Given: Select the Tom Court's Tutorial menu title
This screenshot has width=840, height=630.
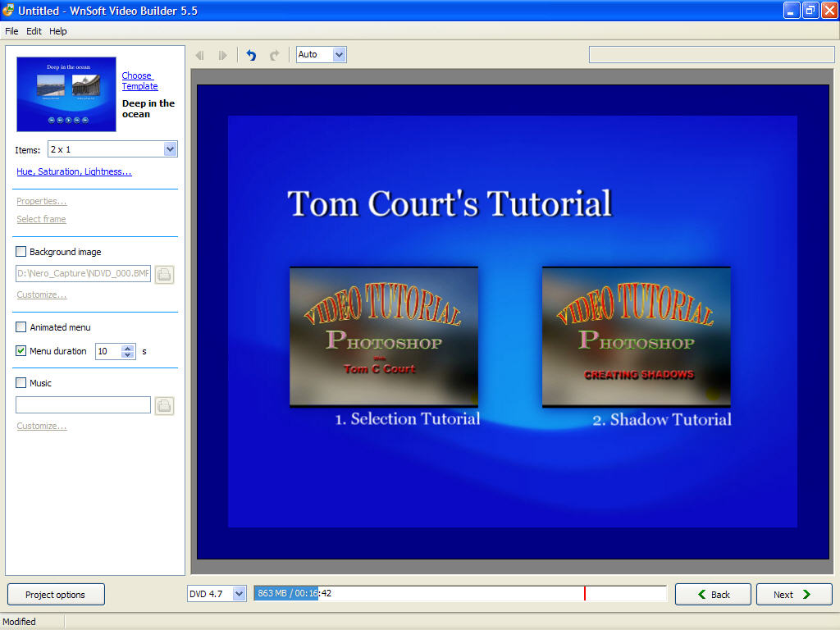Looking at the screenshot, I should [x=450, y=203].
